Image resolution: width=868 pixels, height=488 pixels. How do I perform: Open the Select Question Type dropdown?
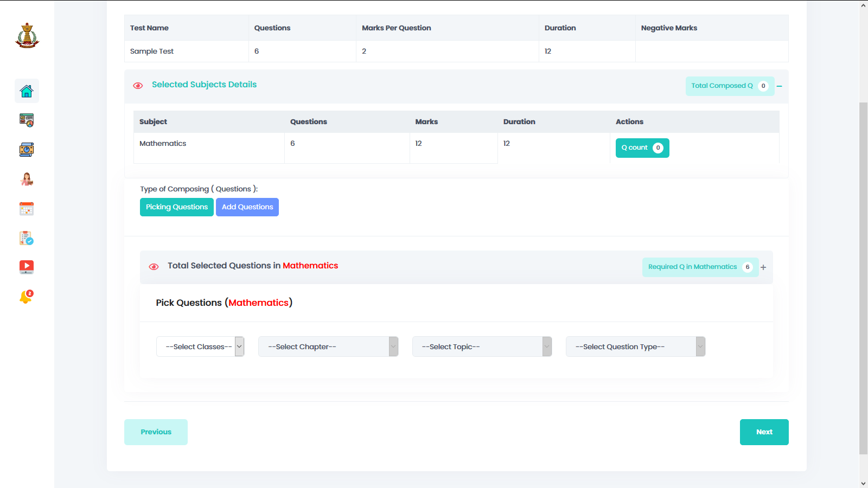636,346
